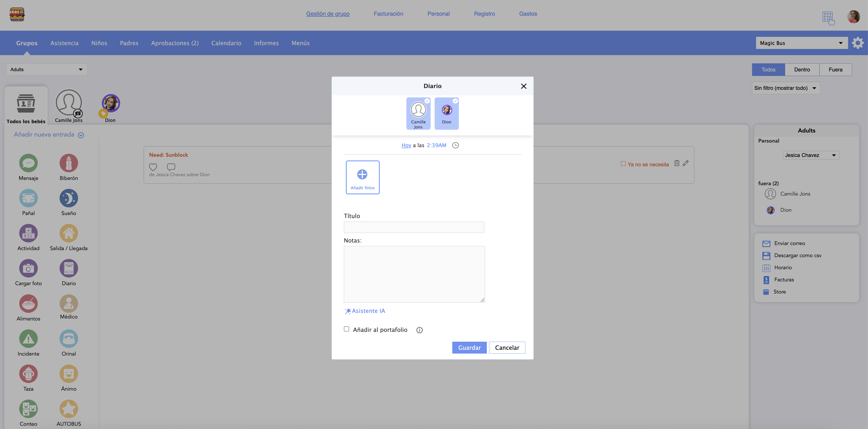Click the Asistente IA sparkle link
The width and height of the screenshot is (868, 429).
click(x=365, y=311)
